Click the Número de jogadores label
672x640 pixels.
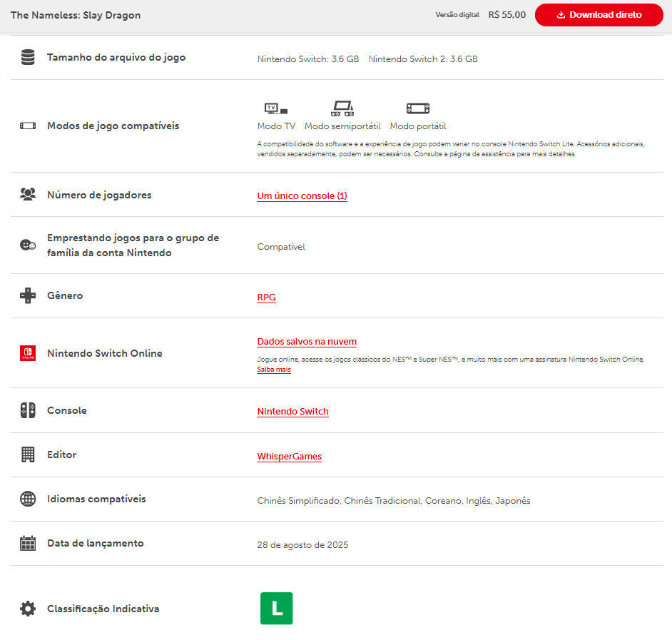(x=99, y=195)
